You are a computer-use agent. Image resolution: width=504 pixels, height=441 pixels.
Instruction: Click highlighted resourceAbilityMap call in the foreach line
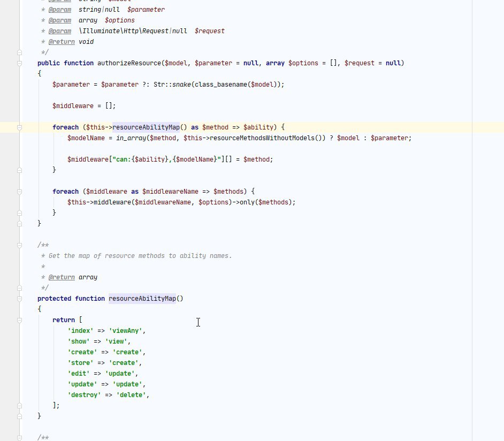point(146,127)
